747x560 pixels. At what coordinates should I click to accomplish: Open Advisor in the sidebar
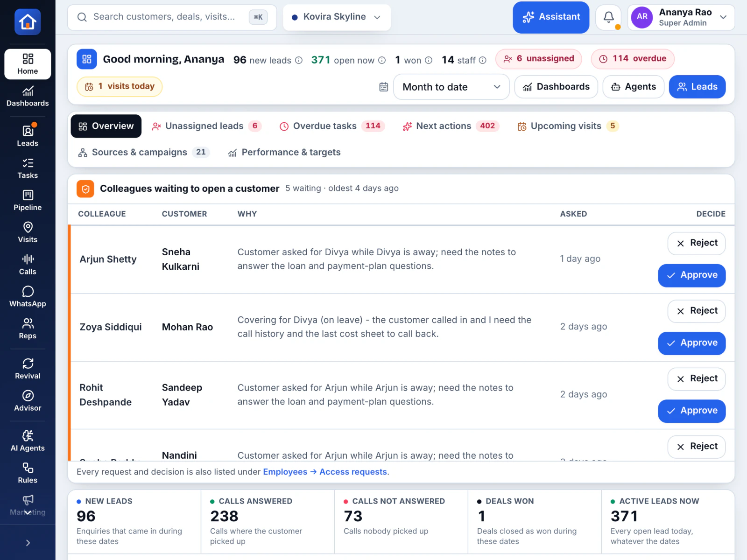(x=28, y=401)
